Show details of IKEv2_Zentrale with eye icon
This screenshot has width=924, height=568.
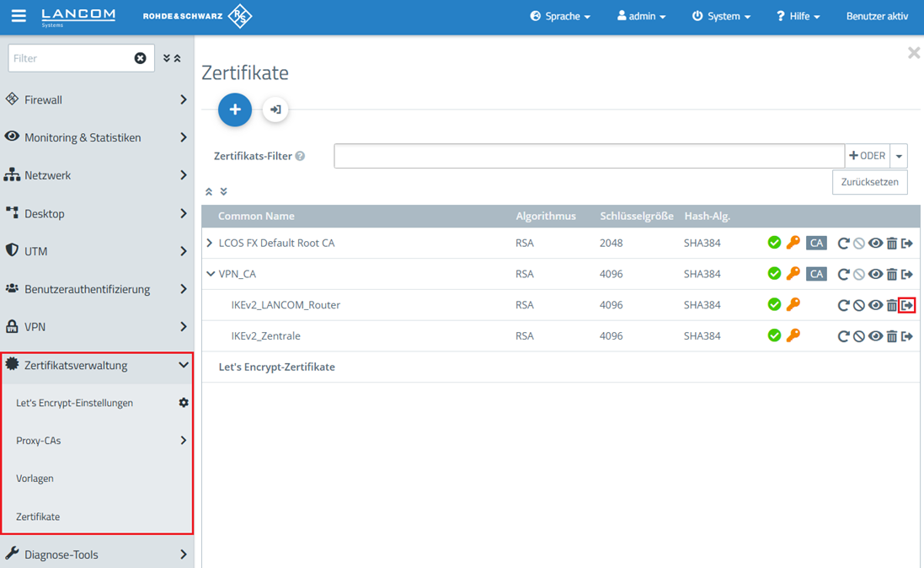tap(875, 336)
